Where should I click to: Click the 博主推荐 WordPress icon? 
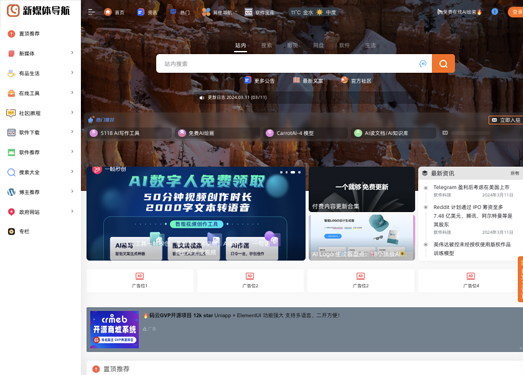pyautogui.click(x=11, y=192)
